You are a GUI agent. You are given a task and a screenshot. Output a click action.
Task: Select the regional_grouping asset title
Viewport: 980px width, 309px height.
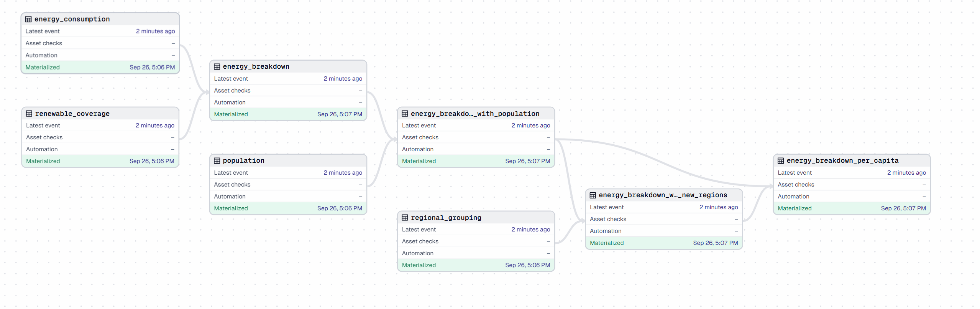[446, 218]
